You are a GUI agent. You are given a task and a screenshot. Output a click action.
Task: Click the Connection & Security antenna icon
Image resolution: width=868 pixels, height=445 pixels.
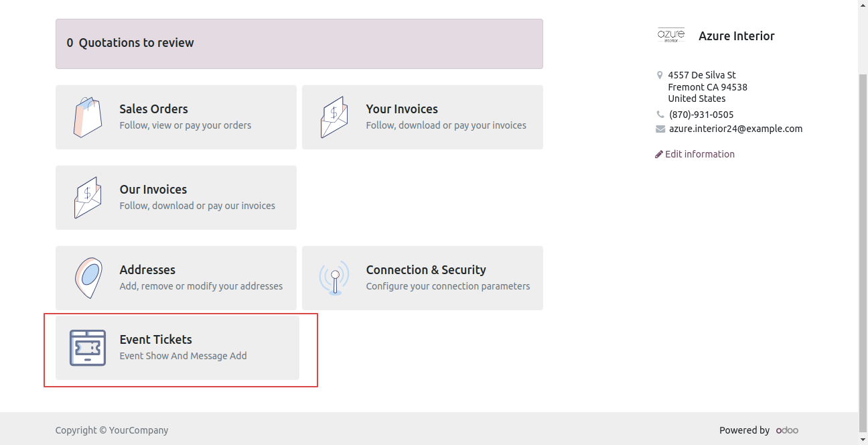coord(334,278)
